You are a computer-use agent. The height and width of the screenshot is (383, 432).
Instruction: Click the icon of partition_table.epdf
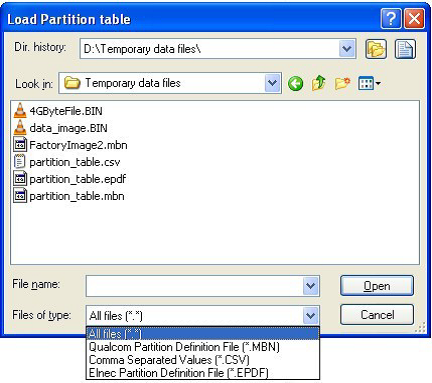point(20,179)
